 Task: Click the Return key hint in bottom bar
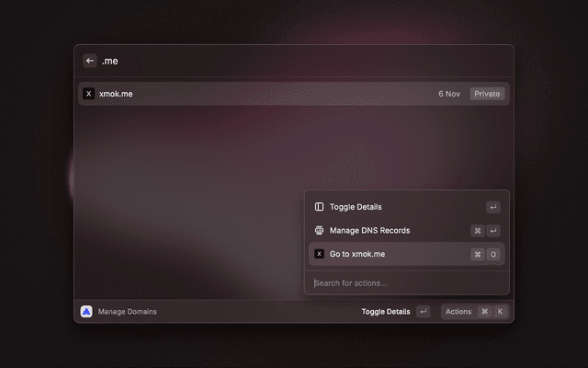[423, 312]
